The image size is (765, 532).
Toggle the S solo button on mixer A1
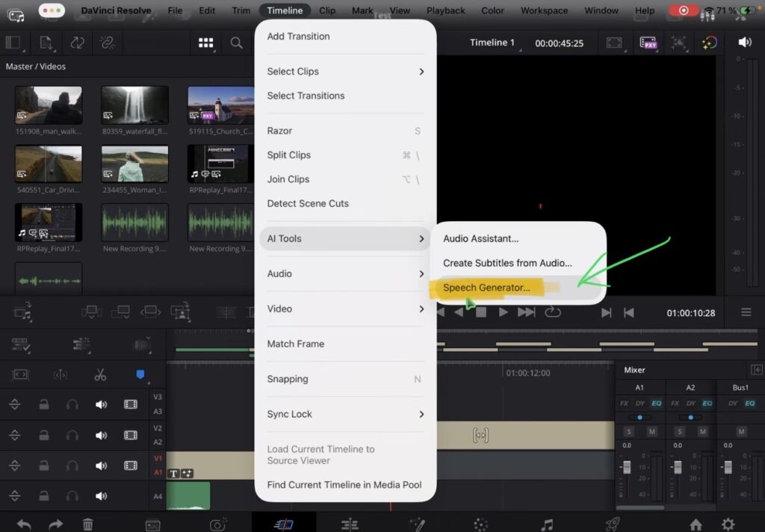[628, 431]
